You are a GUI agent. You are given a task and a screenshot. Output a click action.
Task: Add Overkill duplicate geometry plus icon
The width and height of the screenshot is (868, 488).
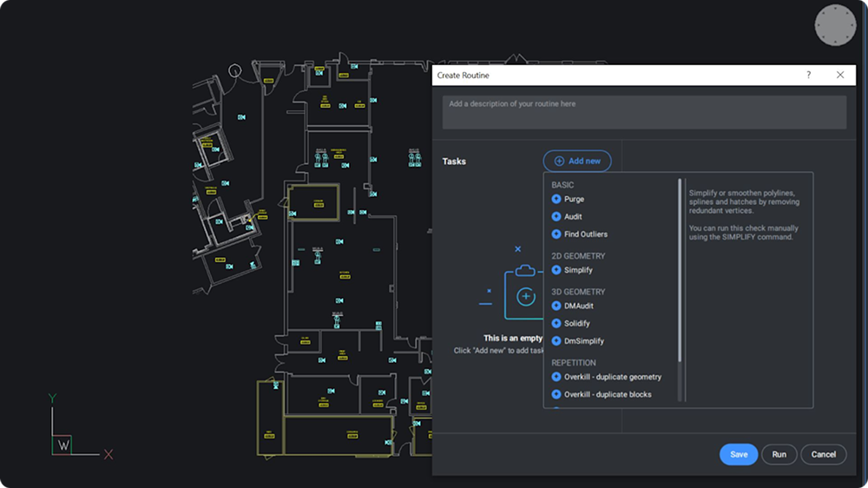pos(556,377)
